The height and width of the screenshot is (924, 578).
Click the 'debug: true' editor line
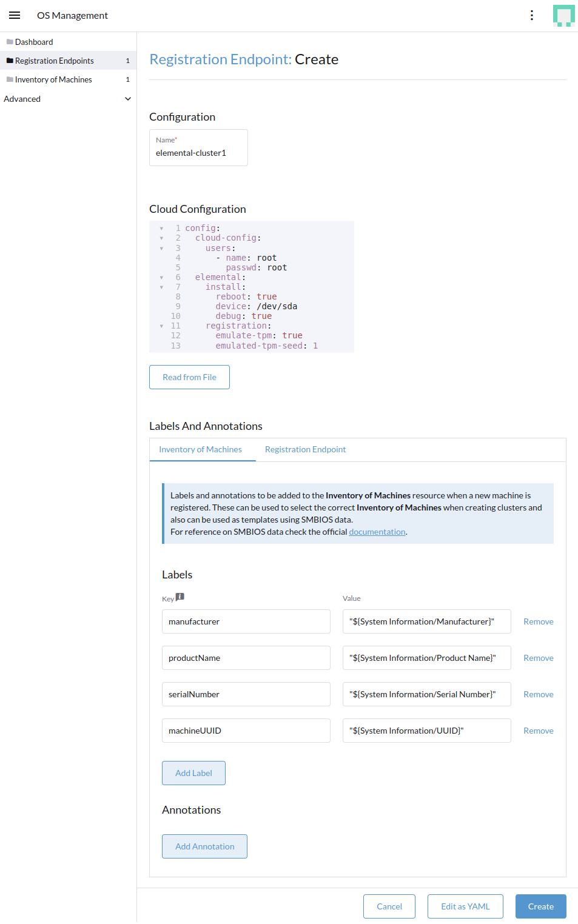244,316
